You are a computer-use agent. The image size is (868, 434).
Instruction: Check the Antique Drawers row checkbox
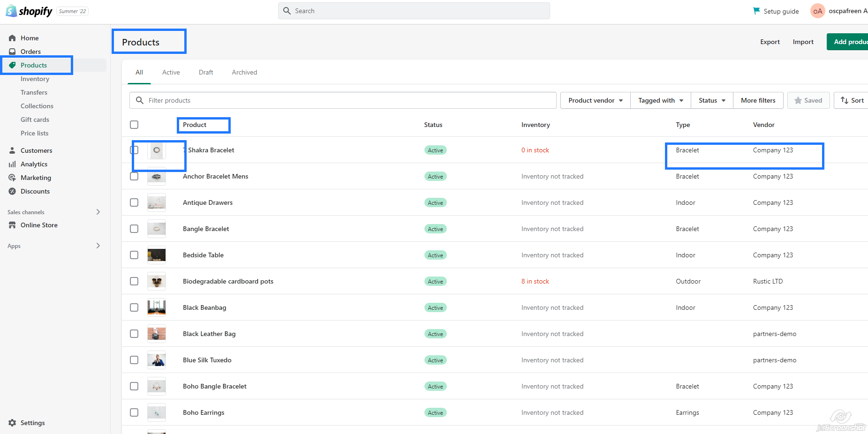(134, 202)
